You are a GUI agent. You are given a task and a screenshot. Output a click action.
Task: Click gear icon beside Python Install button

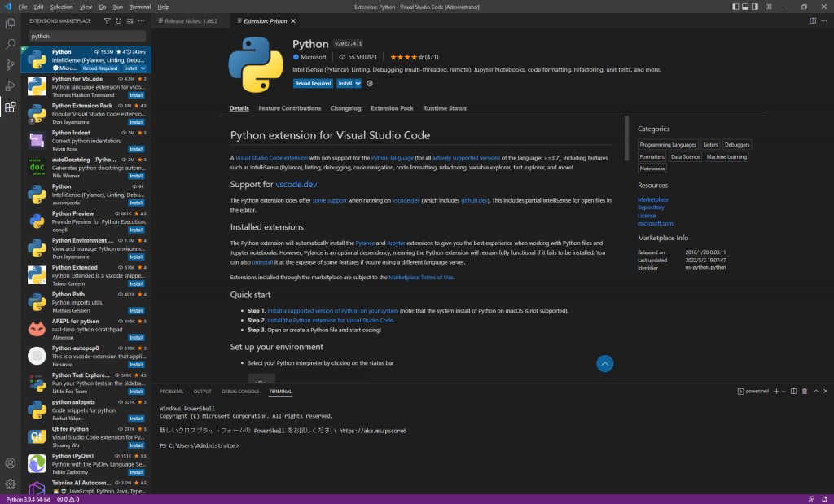click(x=370, y=83)
